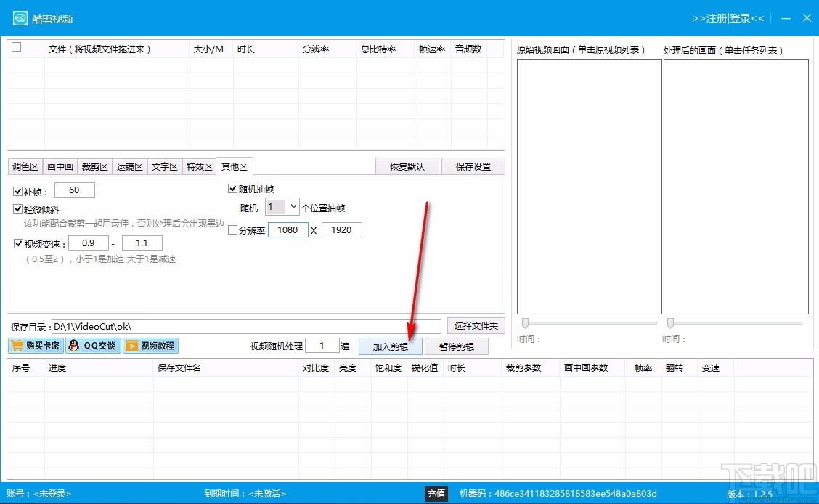This screenshot has width=819, height=504.
Task: Switch to the 调色区 tab
Action: [25, 166]
